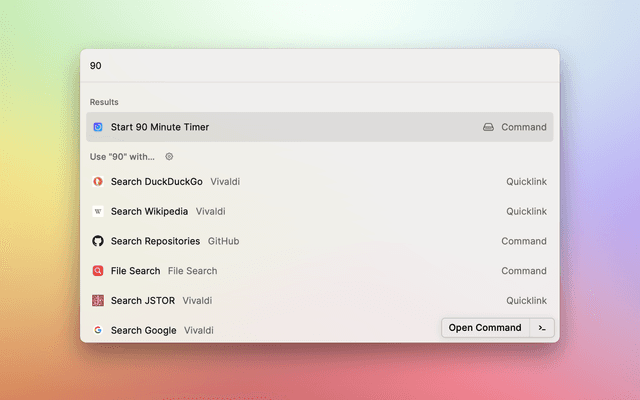
Task: Select the Search Wikipedia entry text
Action: click(x=149, y=212)
